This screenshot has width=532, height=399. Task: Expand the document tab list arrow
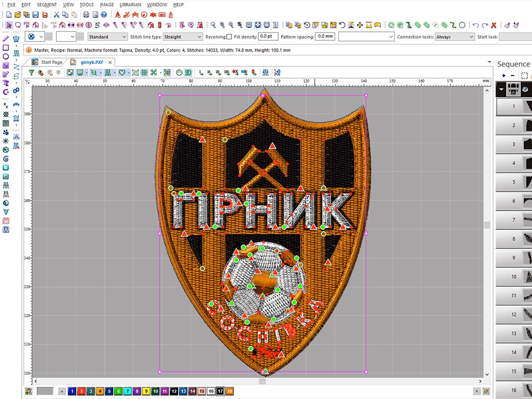[x=489, y=62]
